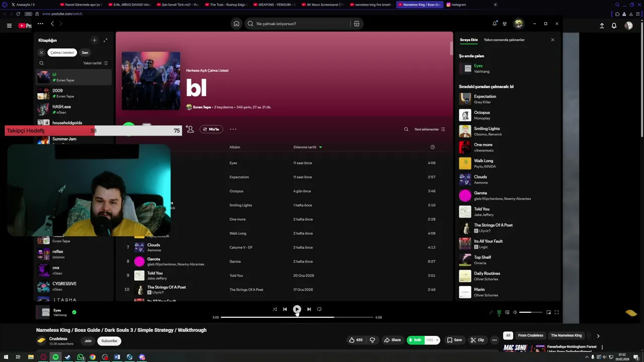Toggle repeat in Spotify player

point(319,309)
